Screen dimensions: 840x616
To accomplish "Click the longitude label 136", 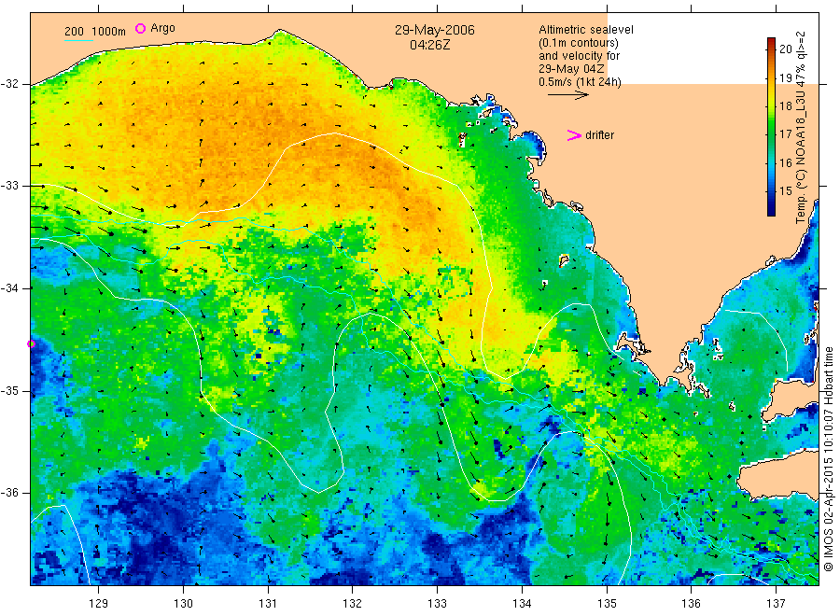I will (x=691, y=604).
